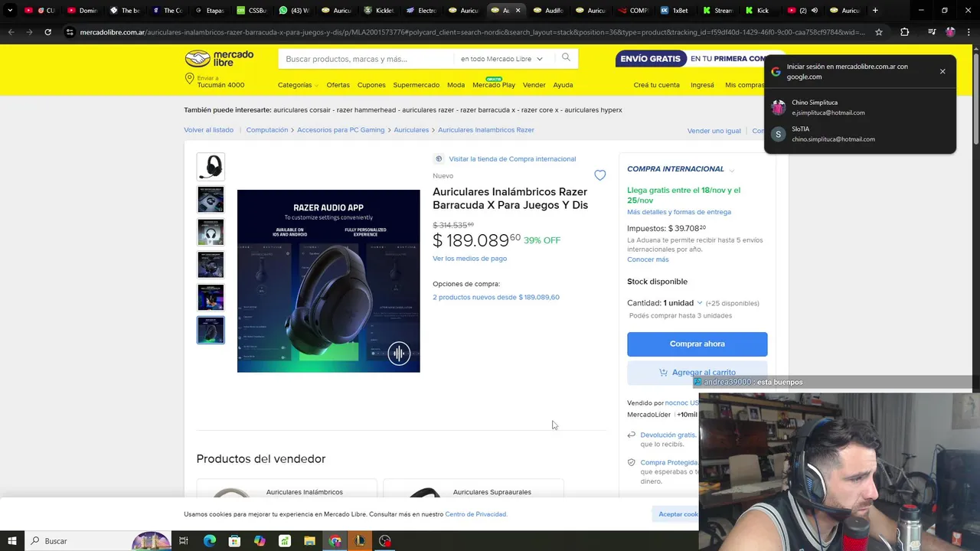
Task: Click the search magnifier icon
Action: [x=566, y=57]
